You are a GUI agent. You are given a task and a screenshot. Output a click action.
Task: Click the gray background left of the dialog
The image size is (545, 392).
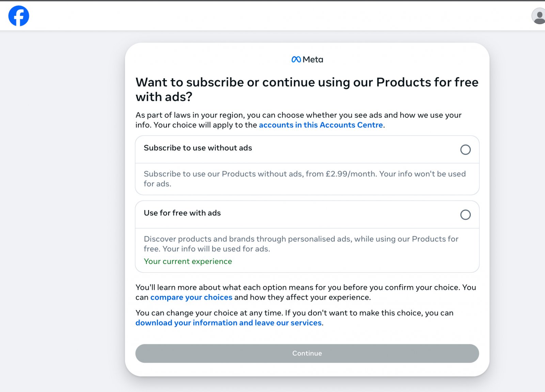pyautogui.click(x=61, y=204)
